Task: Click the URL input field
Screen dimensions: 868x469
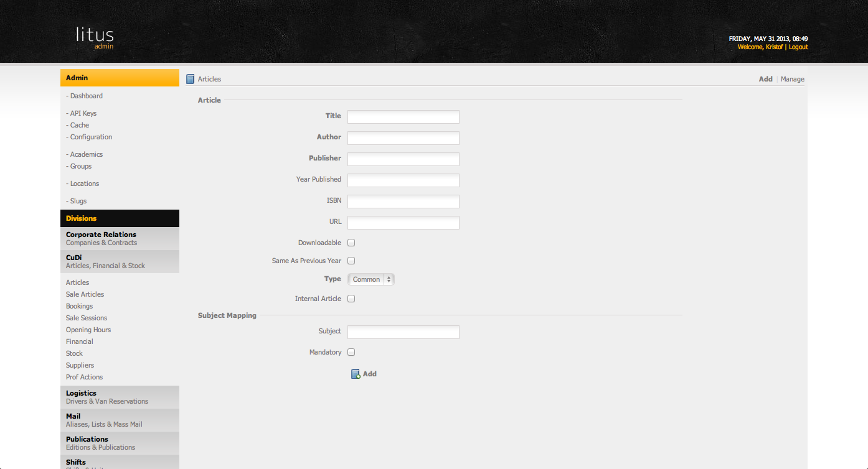Action: (403, 223)
